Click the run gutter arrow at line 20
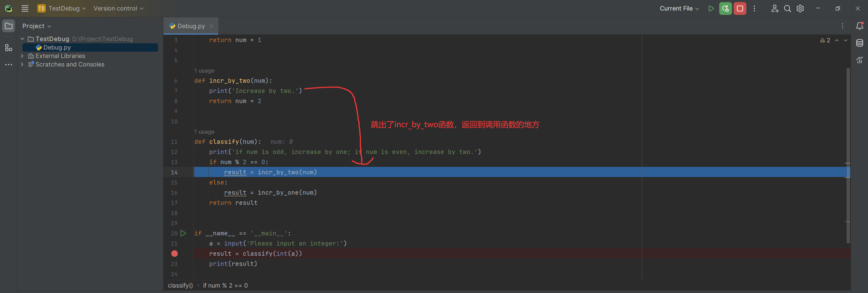This screenshot has width=868, height=293. coord(183,233)
